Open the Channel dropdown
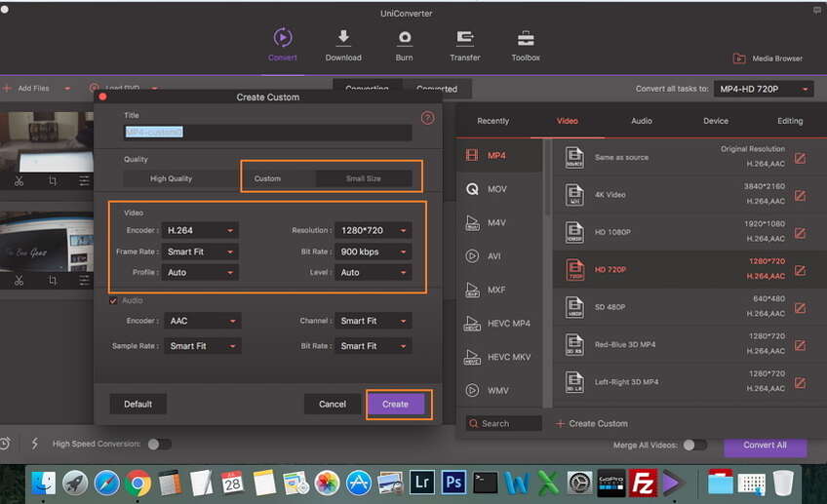The width and height of the screenshot is (827, 504). (374, 321)
